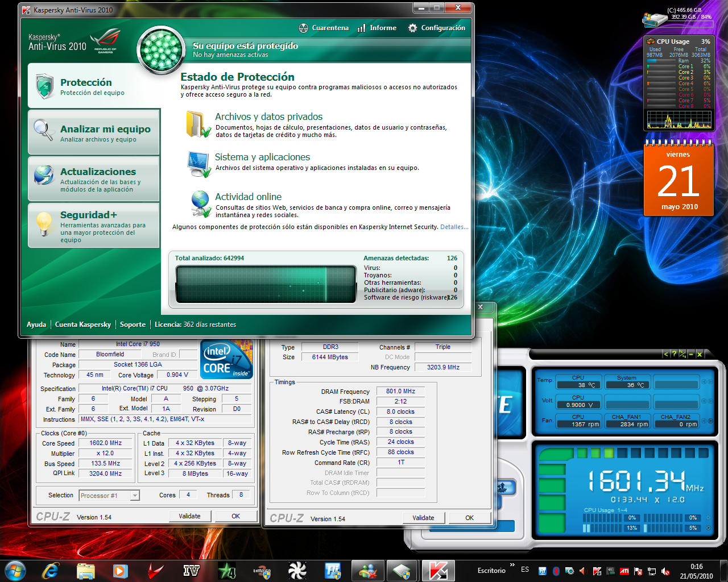
Task: Open Internet Explorer from the taskbar
Action: (51, 570)
